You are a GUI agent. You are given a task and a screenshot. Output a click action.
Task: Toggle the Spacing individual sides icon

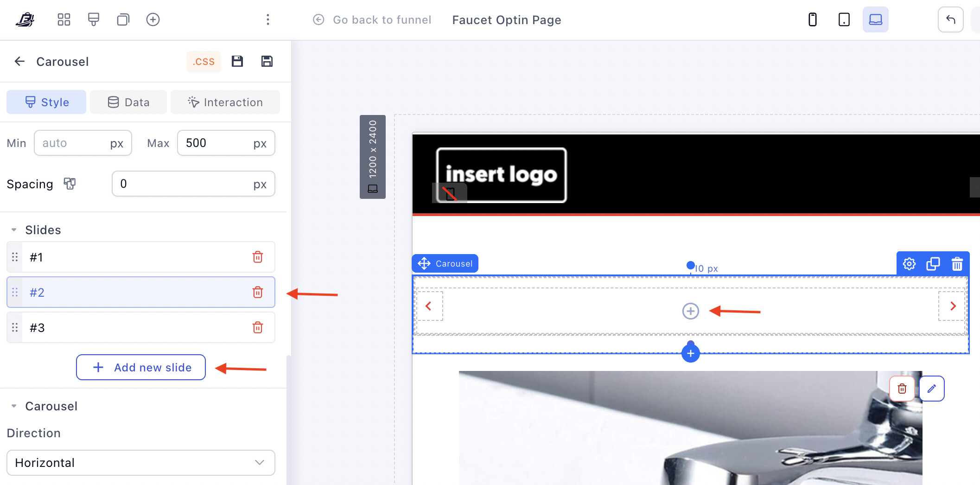pos(70,184)
